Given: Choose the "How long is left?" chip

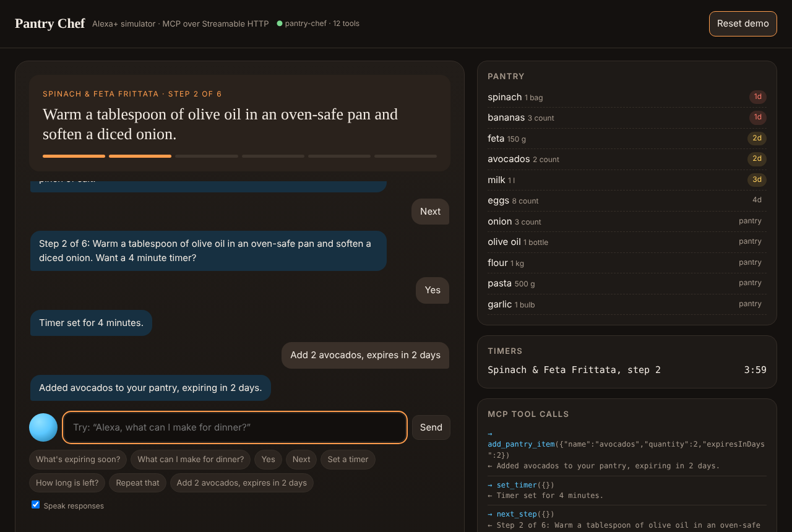Looking at the screenshot, I should click(67, 483).
